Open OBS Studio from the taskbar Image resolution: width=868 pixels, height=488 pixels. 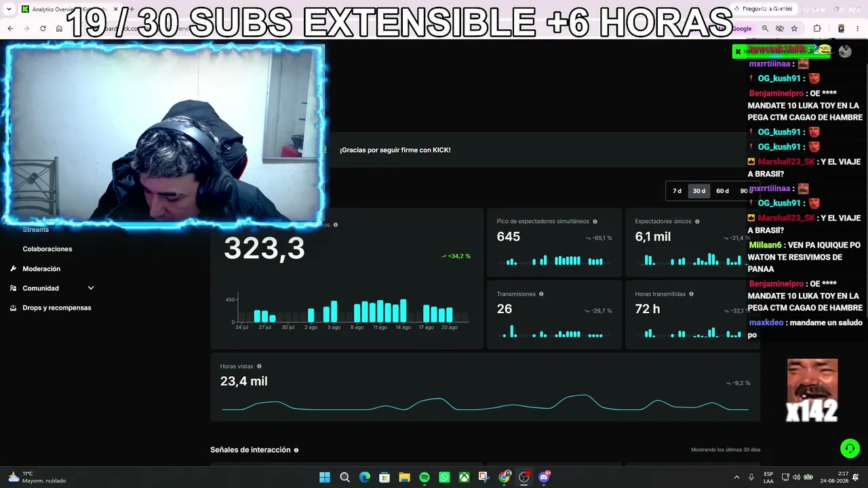pos(524,477)
